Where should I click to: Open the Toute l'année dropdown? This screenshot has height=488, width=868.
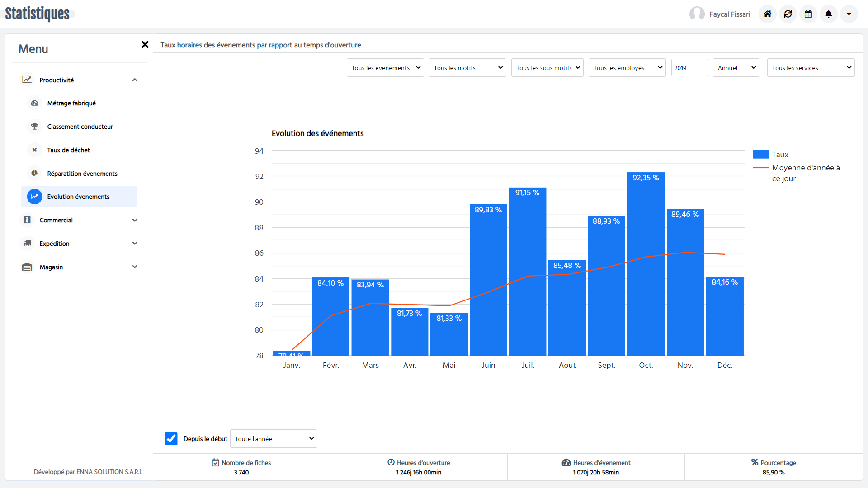click(x=274, y=439)
